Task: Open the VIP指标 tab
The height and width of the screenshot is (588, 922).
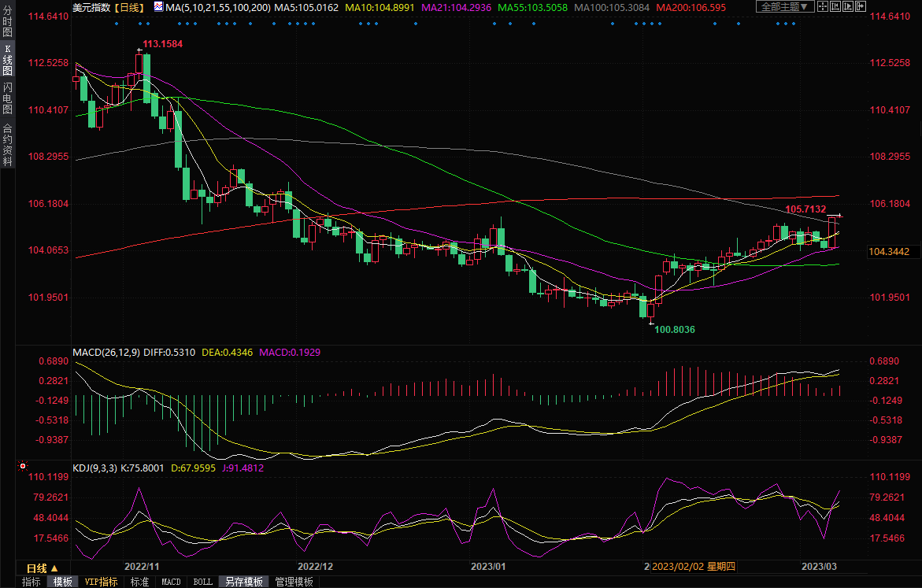Action: pyautogui.click(x=101, y=582)
